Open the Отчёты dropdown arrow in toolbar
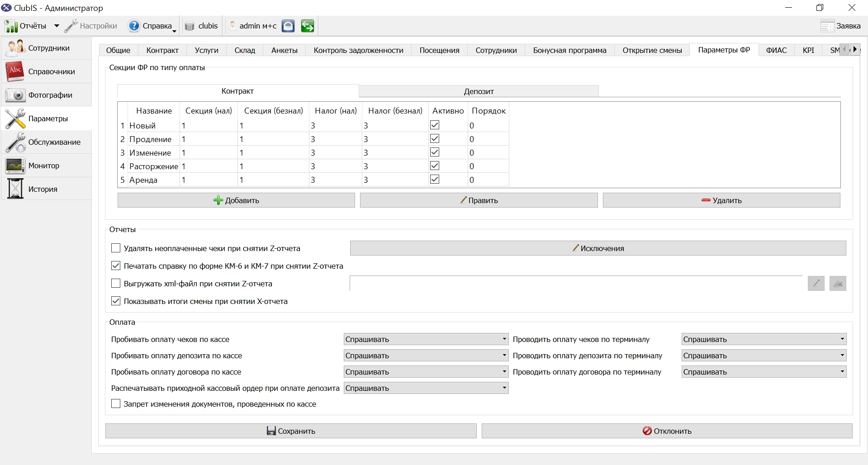The image size is (868, 465). pos(57,26)
